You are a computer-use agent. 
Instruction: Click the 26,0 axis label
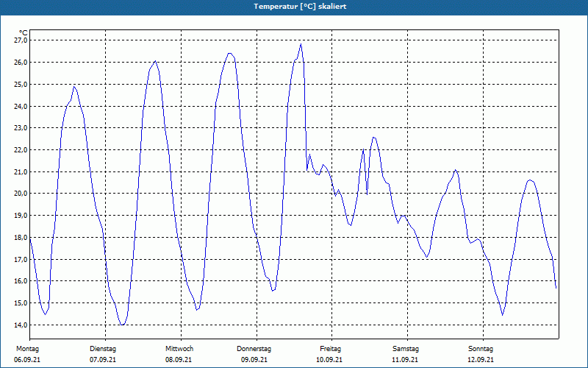coord(21,63)
